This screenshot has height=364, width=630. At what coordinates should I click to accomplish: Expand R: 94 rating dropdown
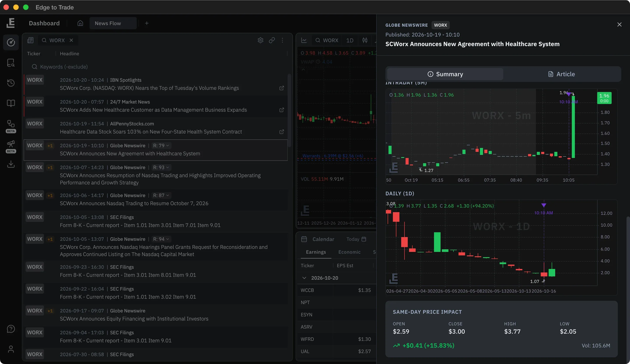[x=161, y=239]
